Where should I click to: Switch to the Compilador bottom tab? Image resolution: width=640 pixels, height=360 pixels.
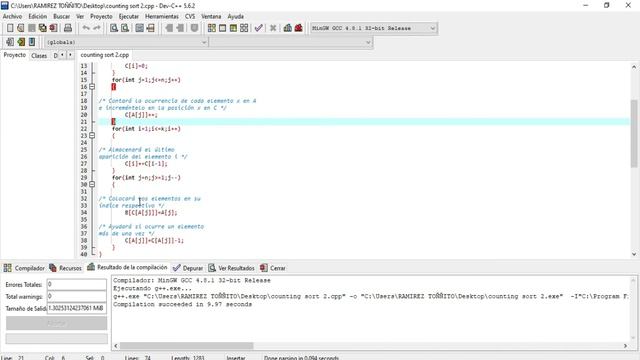click(x=24, y=268)
